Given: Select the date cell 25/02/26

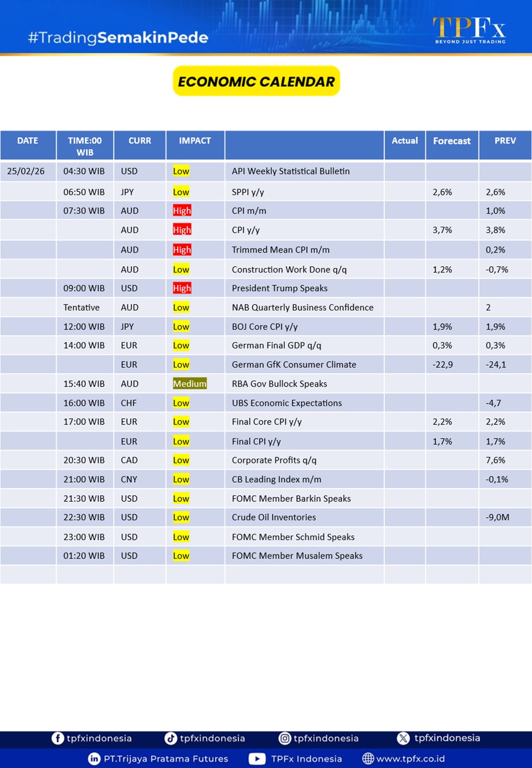Looking at the screenshot, I should 26,171.
